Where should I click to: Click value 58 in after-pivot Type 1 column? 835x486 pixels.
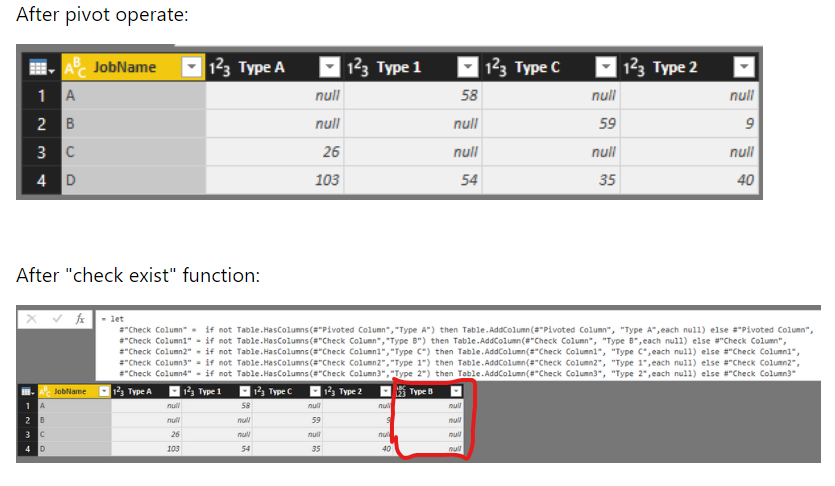pyautogui.click(x=469, y=96)
